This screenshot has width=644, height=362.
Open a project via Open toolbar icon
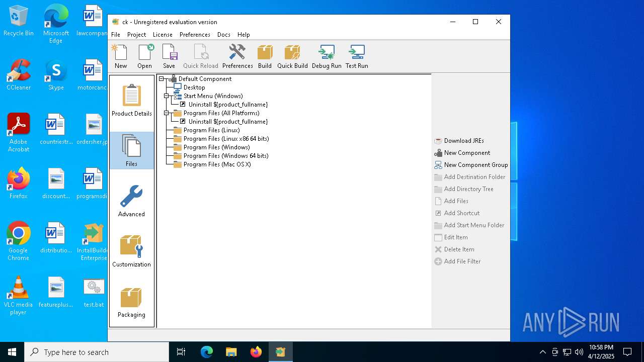pyautogui.click(x=144, y=56)
